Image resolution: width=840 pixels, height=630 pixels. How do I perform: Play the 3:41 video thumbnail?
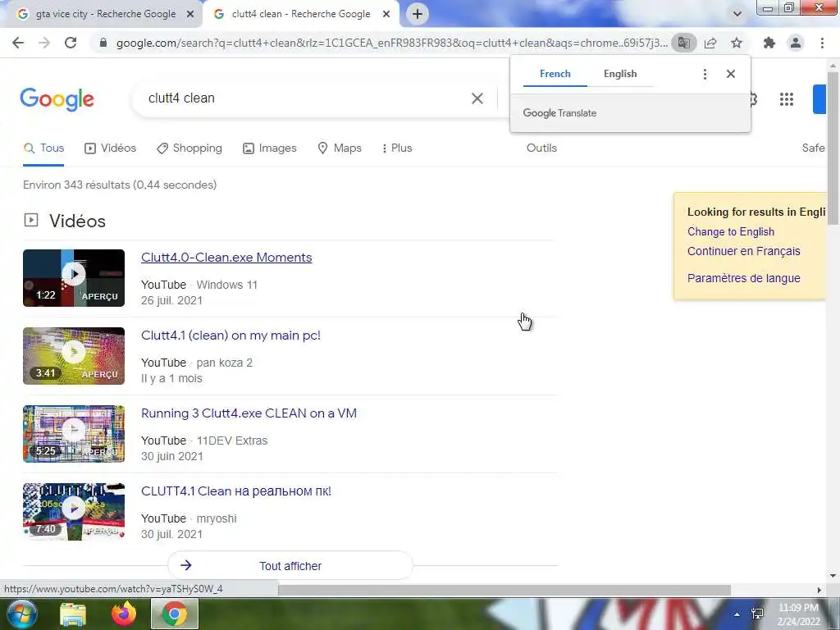[x=74, y=356]
